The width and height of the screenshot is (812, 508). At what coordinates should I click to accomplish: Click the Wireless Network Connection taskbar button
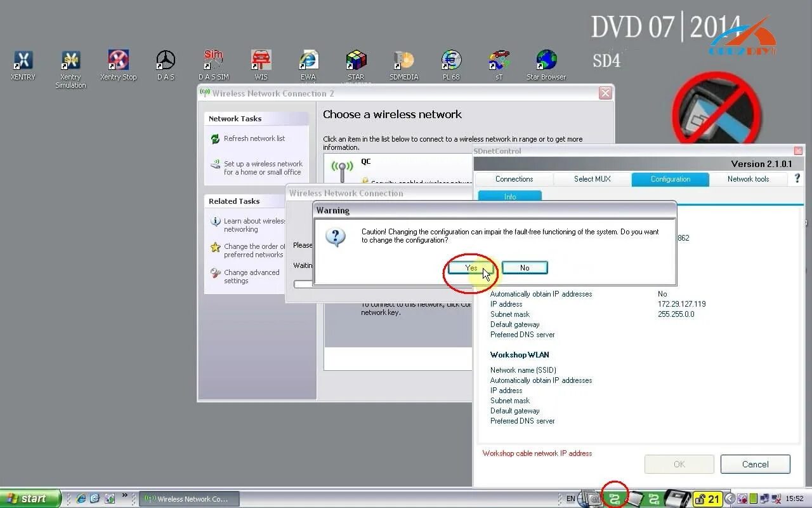tap(190, 498)
